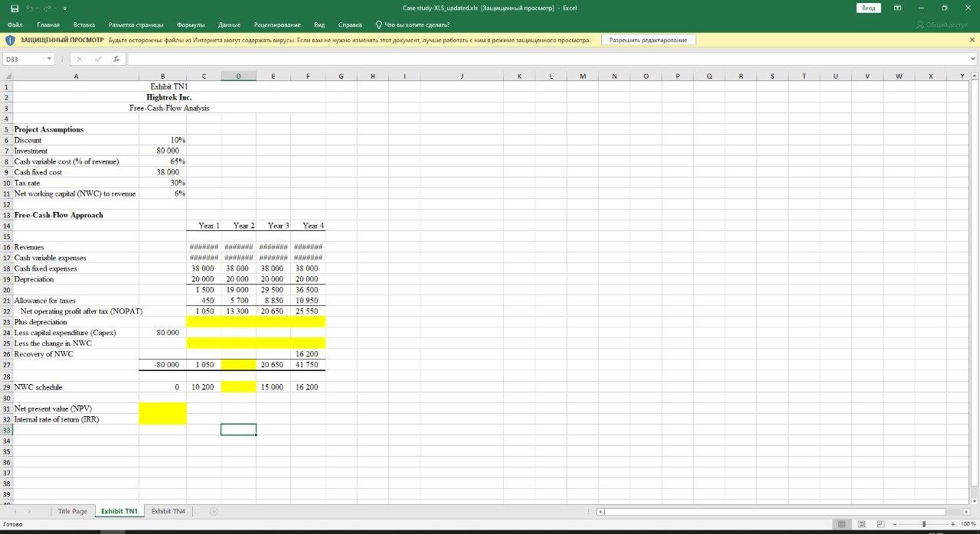Open the Рецензирование ribbon tab

click(x=277, y=25)
